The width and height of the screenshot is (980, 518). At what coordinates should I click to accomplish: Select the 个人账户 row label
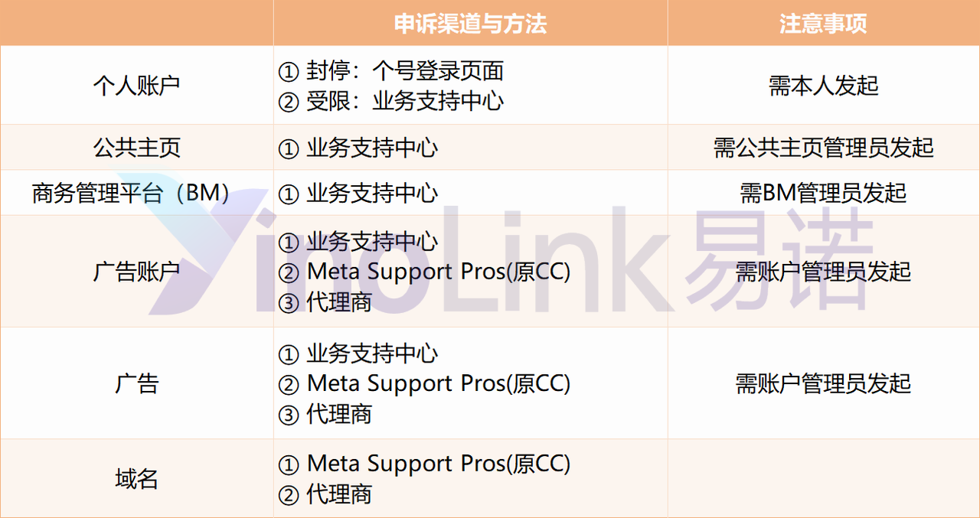tap(136, 85)
